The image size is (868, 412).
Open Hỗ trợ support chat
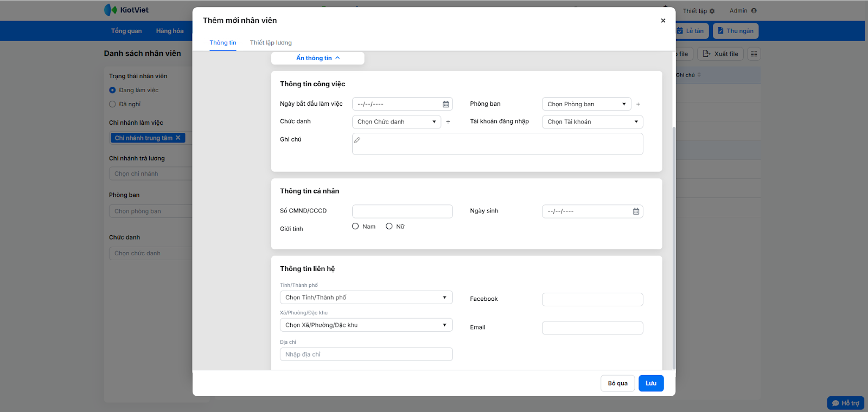pos(845,403)
